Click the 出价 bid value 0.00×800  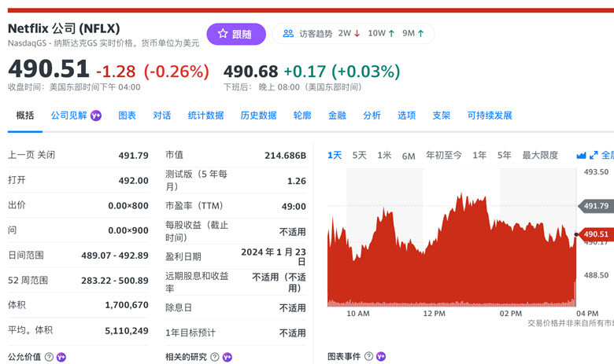128,206
